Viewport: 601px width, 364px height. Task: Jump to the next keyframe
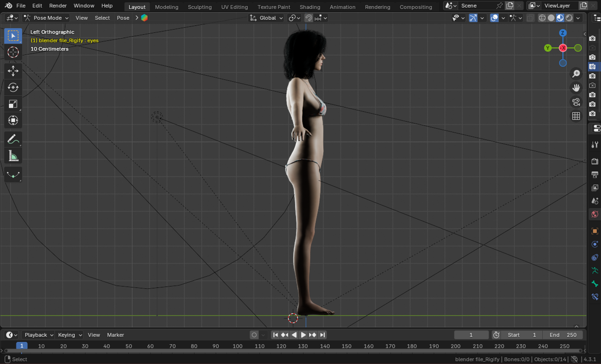tap(313, 335)
